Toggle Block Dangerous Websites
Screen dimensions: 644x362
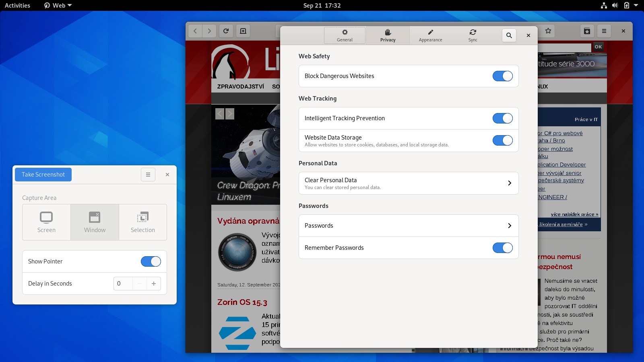[502, 76]
